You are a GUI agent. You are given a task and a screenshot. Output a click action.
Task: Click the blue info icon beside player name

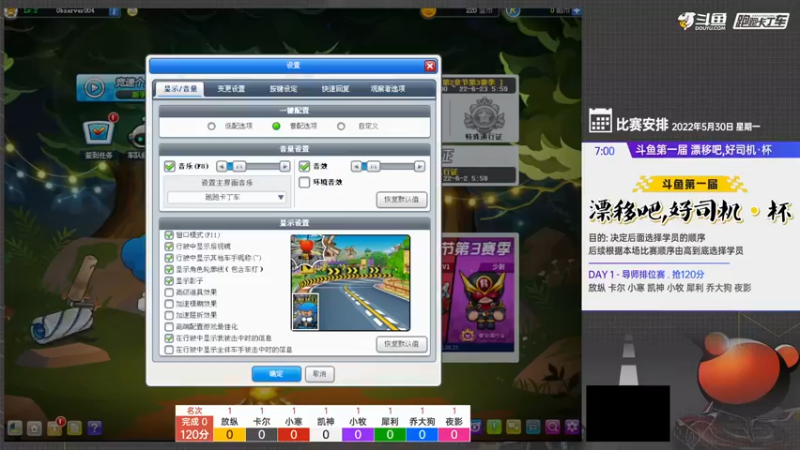pyautogui.click(x=114, y=11)
